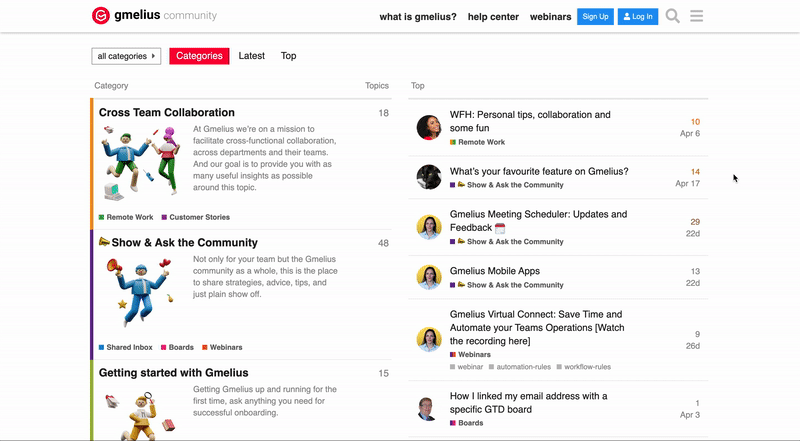This screenshot has height=441, width=800.
Task: Open the Remote Work subcategory under Cross Team Collaboration
Action: click(126, 217)
